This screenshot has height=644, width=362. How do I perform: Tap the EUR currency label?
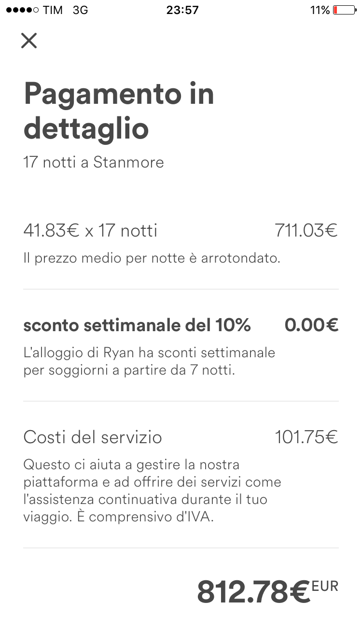coord(325,586)
